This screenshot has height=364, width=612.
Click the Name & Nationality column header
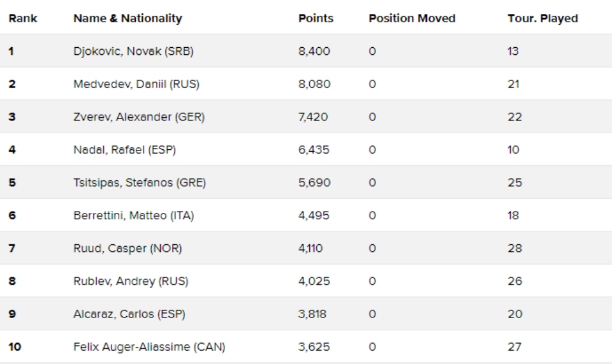(127, 18)
